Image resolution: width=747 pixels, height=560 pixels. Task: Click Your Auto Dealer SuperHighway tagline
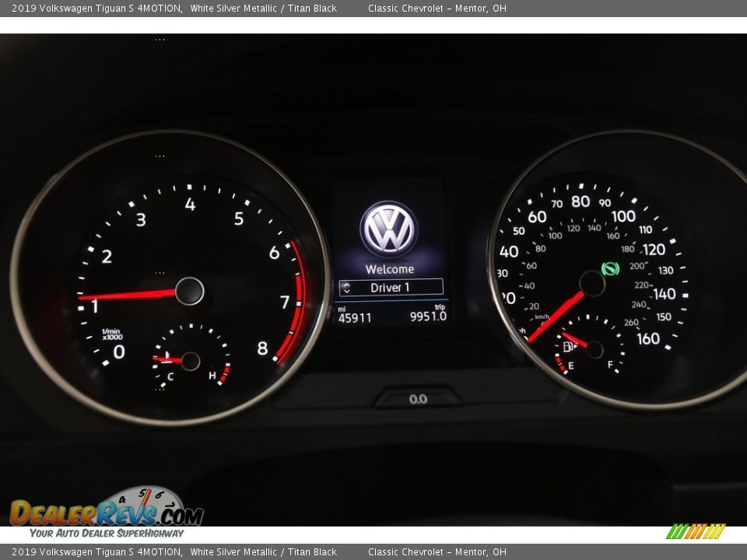tap(107, 533)
